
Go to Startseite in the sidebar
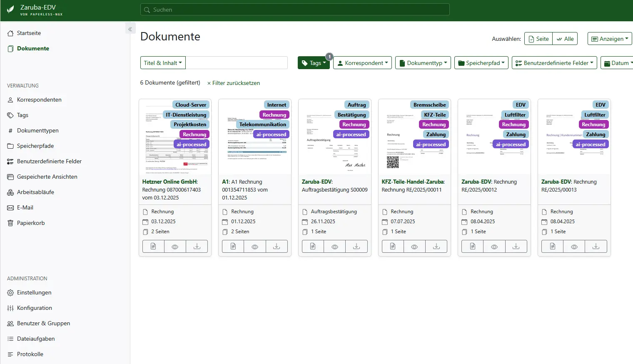pos(29,33)
